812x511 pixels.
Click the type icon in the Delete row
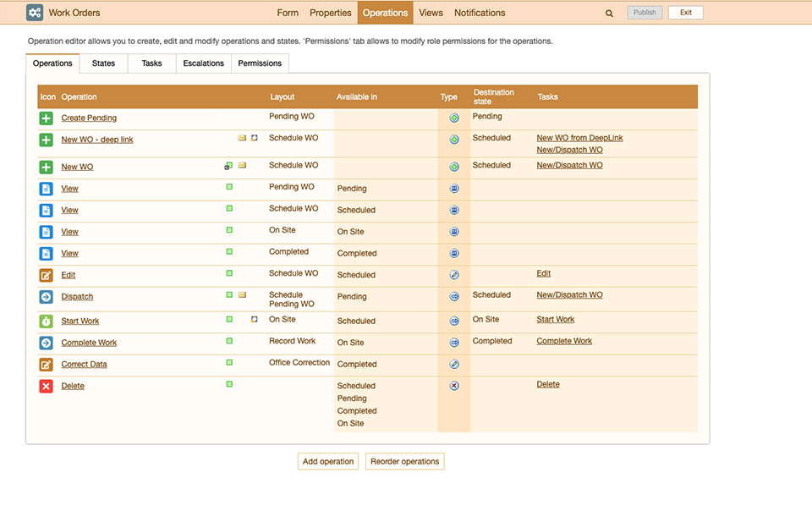point(454,386)
